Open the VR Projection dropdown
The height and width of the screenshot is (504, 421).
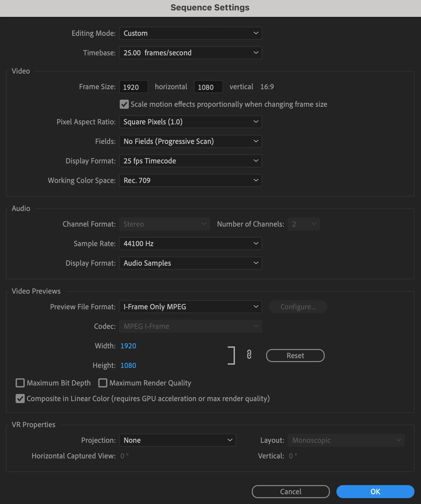(178, 440)
